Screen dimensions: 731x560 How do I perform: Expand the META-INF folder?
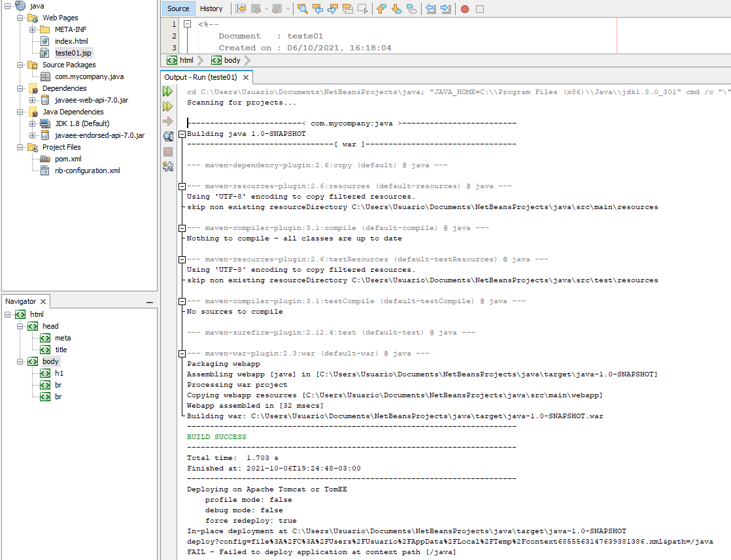click(x=32, y=29)
